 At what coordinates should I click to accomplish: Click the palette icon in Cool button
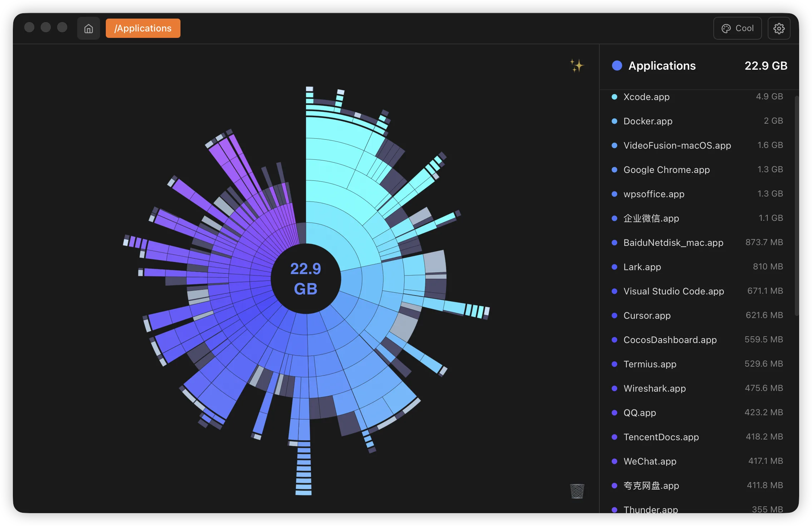(726, 29)
